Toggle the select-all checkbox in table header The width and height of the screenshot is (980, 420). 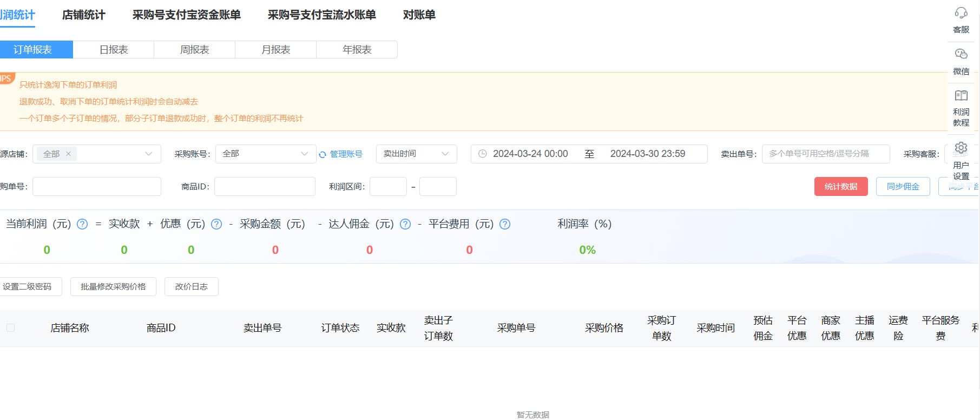(10, 327)
